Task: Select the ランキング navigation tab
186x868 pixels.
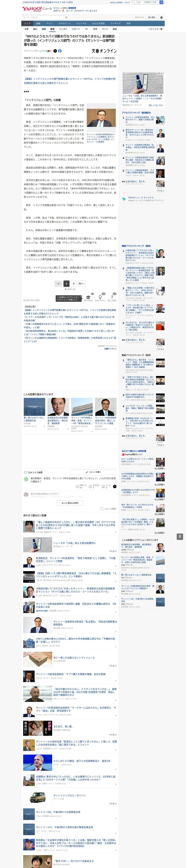Action: (115, 23)
